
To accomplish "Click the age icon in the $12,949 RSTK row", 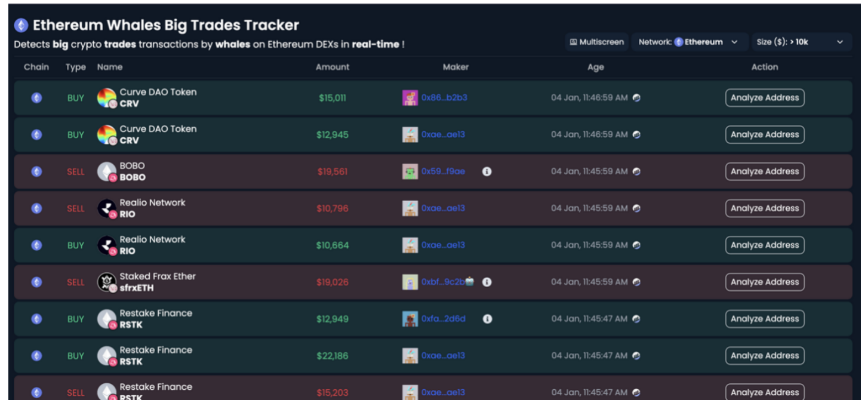I will click(636, 319).
